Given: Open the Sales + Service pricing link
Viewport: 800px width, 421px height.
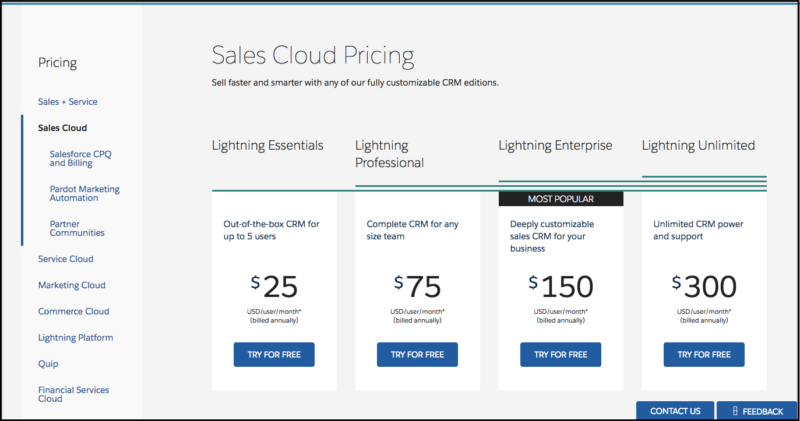Looking at the screenshot, I should (x=67, y=102).
